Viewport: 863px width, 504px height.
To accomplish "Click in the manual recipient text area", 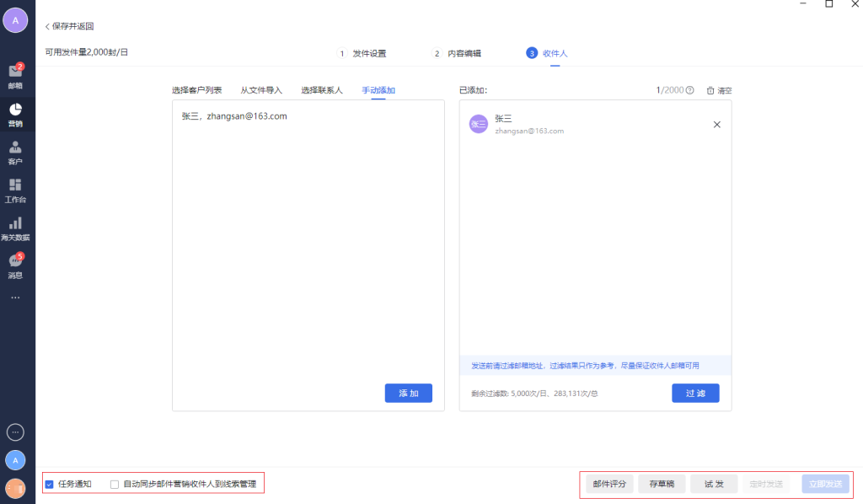I will coord(308,244).
